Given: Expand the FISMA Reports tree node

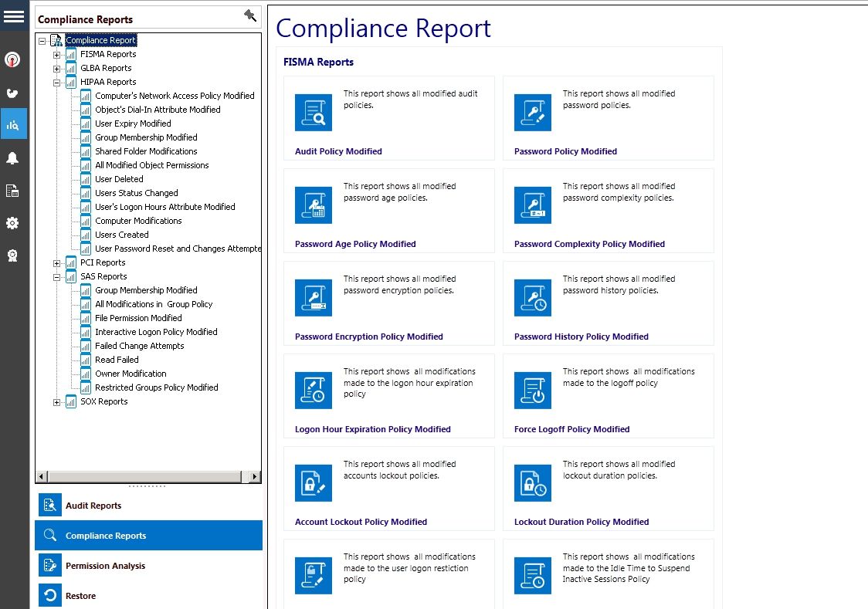Looking at the screenshot, I should (56, 55).
